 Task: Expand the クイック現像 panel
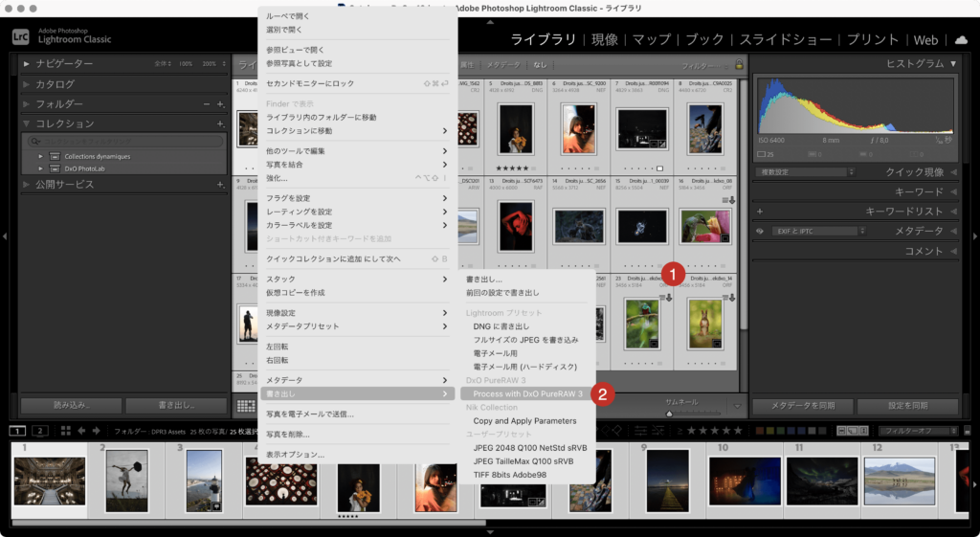[x=954, y=172]
